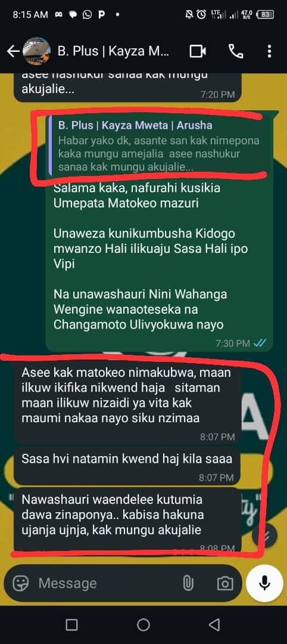The image size is (287, 644).
Task: Tap the microphone voice message button
Action: point(264,583)
